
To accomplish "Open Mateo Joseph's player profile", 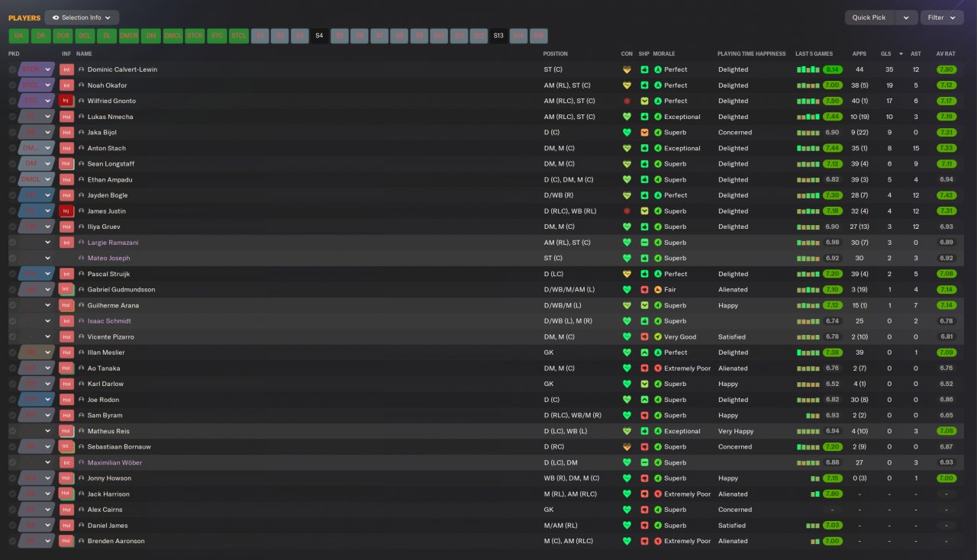I will pos(109,259).
